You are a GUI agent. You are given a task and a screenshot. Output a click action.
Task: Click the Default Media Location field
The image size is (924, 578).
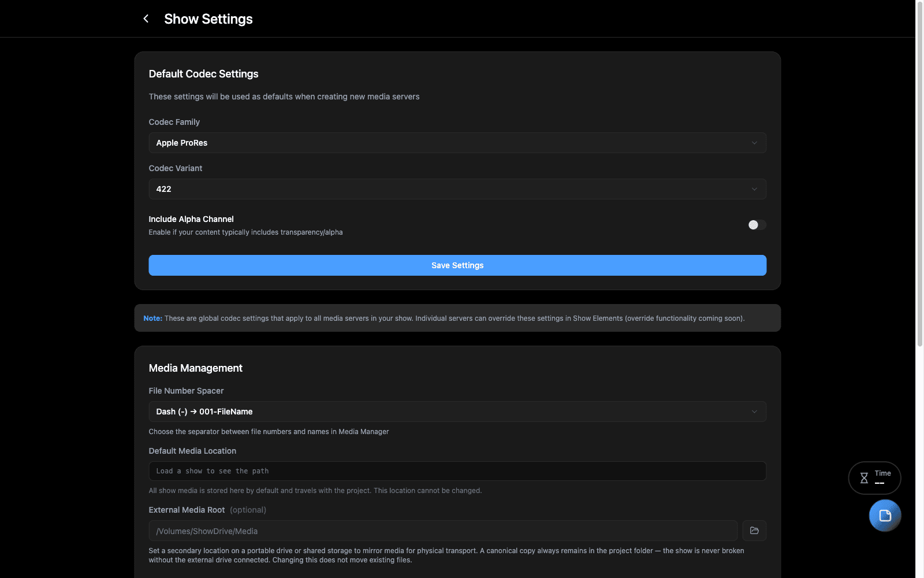pyautogui.click(x=457, y=471)
